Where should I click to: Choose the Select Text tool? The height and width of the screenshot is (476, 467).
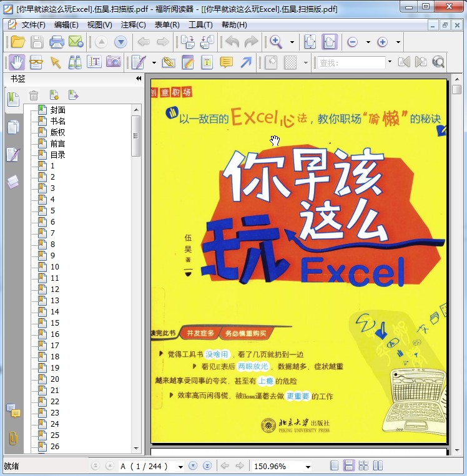point(94,62)
